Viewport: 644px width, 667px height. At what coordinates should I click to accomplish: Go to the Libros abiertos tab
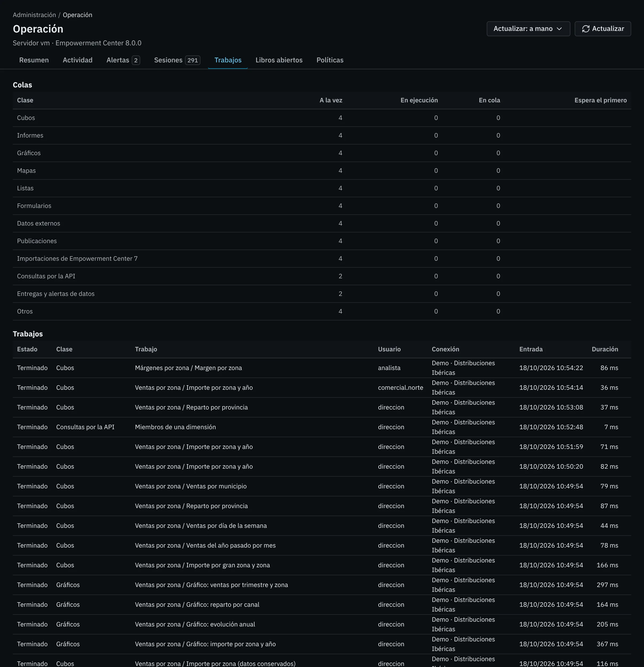pos(279,60)
